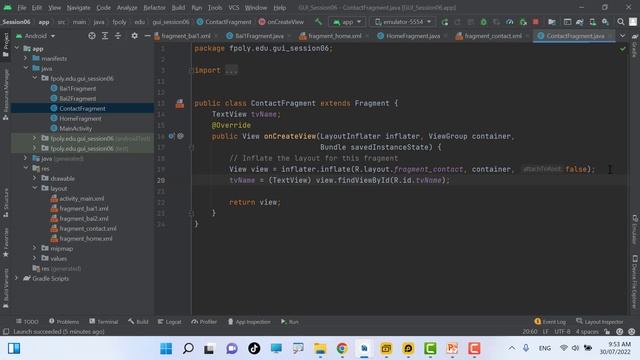Screen dimensions: 640x360
Task: Click Attach Debugger to Android Process icon
Action: (x=523, y=22)
